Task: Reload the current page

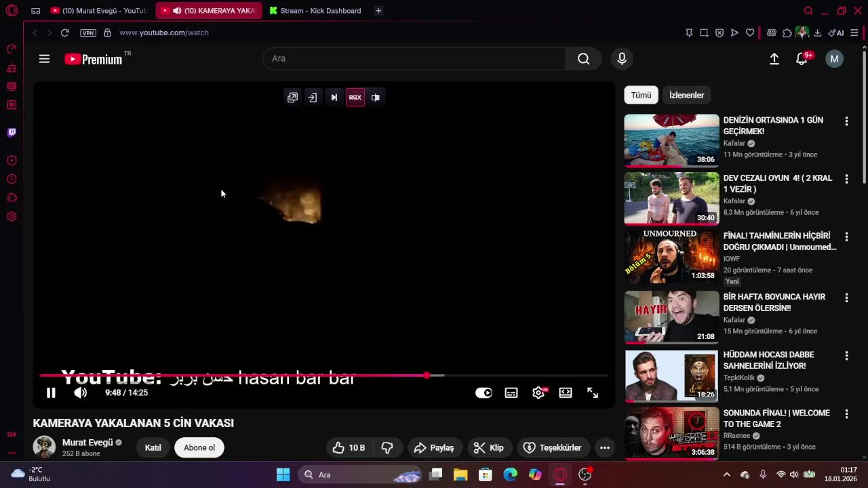Action: tap(64, 33)
